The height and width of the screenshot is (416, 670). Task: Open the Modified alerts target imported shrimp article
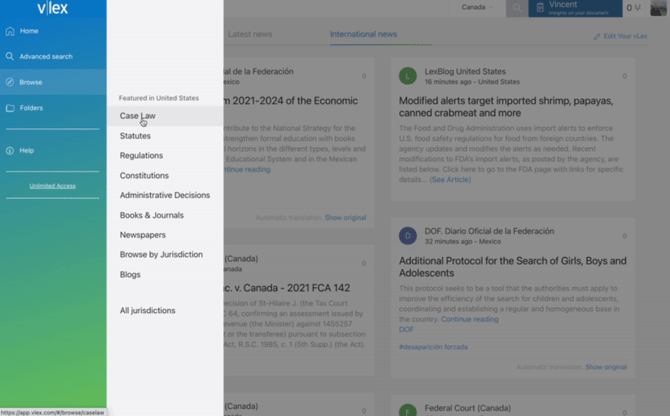tap(506, 107)
